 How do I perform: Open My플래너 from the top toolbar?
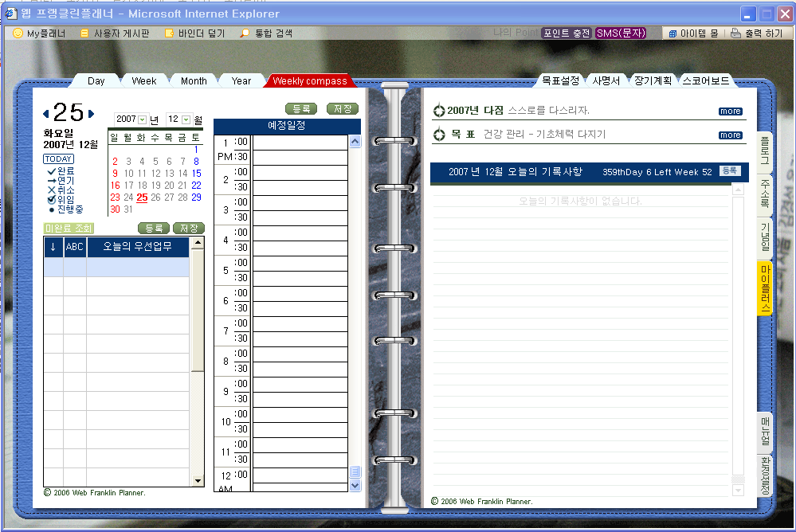tap(39, 33)
